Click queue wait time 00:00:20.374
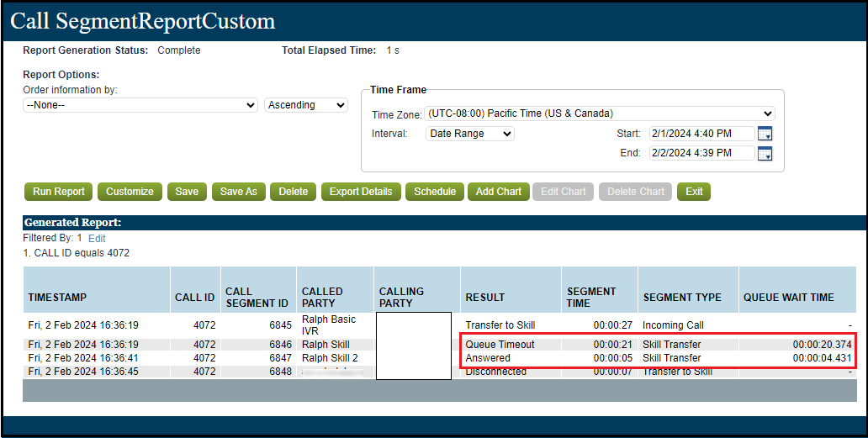Screen dimensions: 868x438 click(x=822, y=345)
